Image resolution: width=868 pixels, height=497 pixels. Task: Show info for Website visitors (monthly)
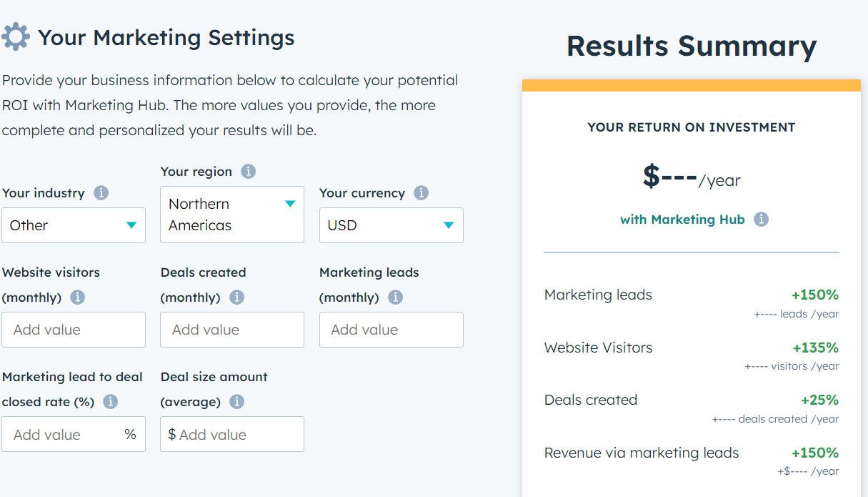click(x=78, y=297)
